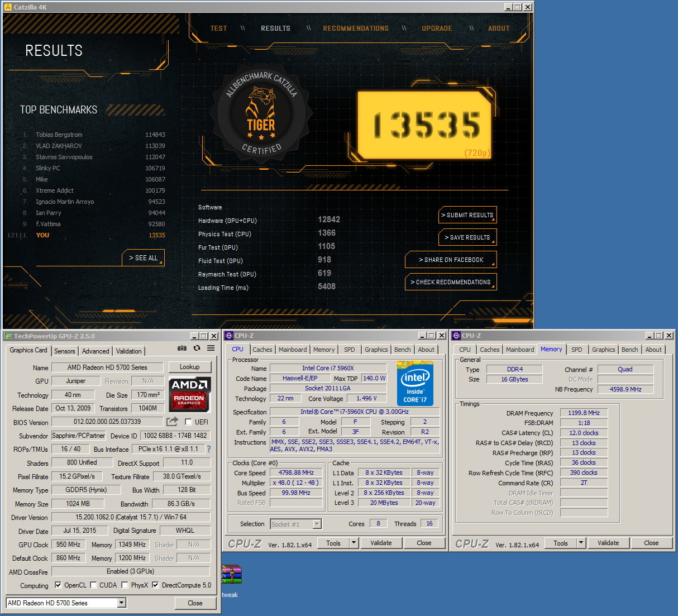Click the BIOS version share/export icon
This screenshot has height=616, width=678.
[x=173, y=421]
